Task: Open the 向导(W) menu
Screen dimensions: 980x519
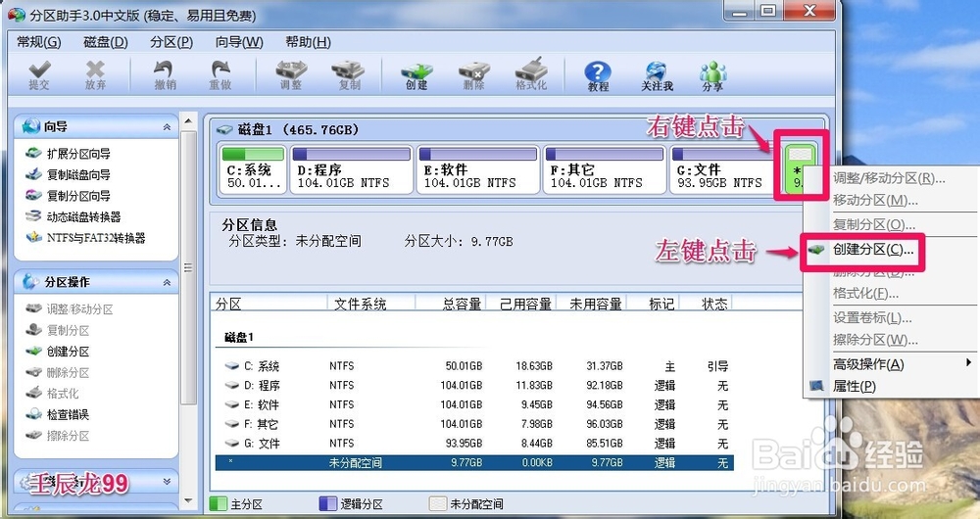Action: [239, 42]
